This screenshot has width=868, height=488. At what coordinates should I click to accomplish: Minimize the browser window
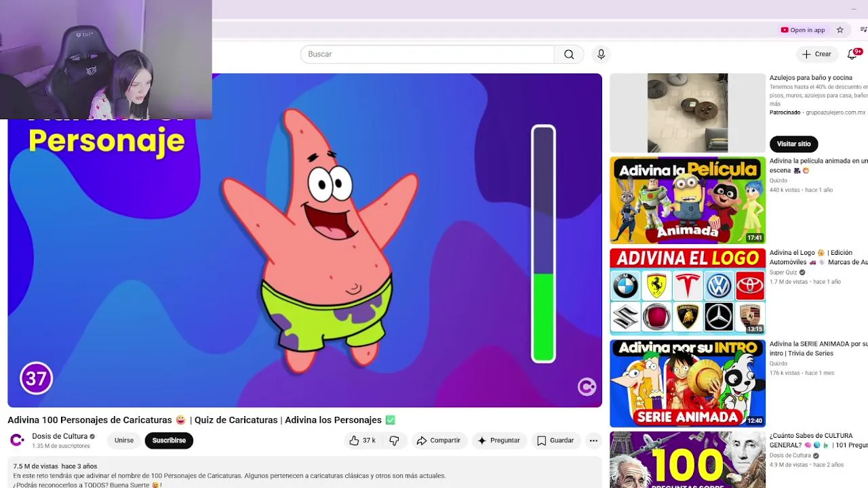[x=853, y=9]
